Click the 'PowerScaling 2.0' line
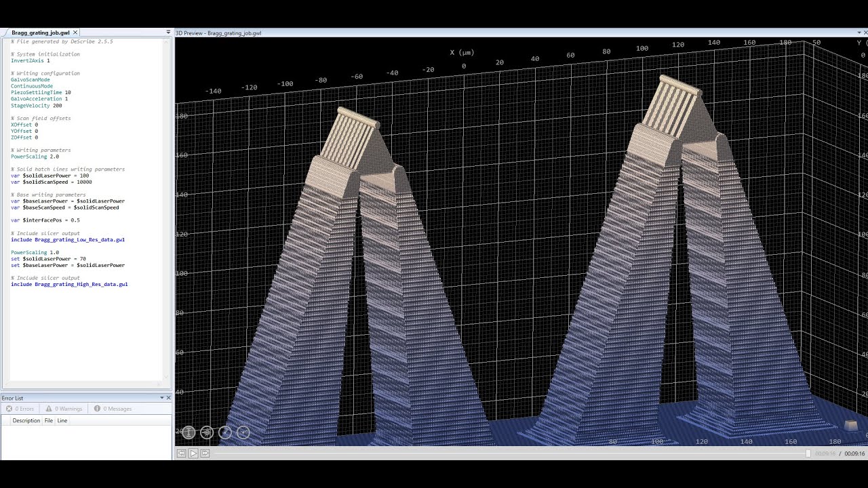 [x=35, y=157]
